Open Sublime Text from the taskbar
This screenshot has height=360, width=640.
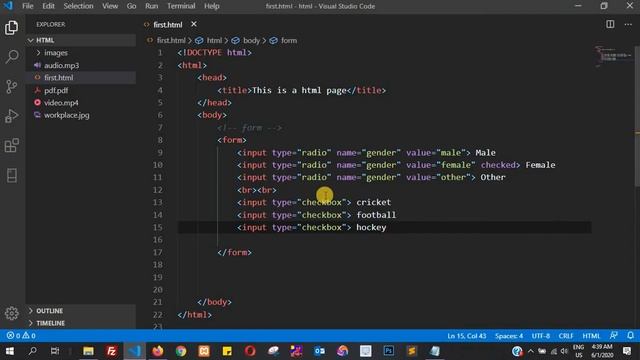(412, 351)
